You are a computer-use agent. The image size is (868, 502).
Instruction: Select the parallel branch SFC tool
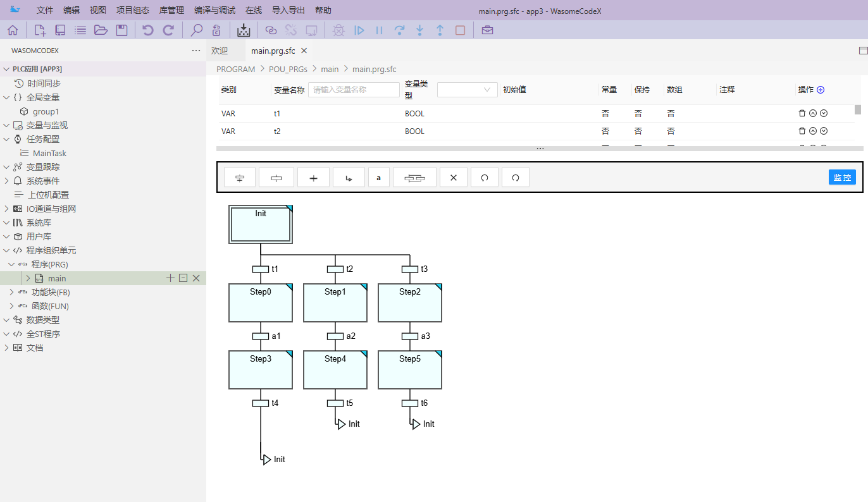point(415,178)
